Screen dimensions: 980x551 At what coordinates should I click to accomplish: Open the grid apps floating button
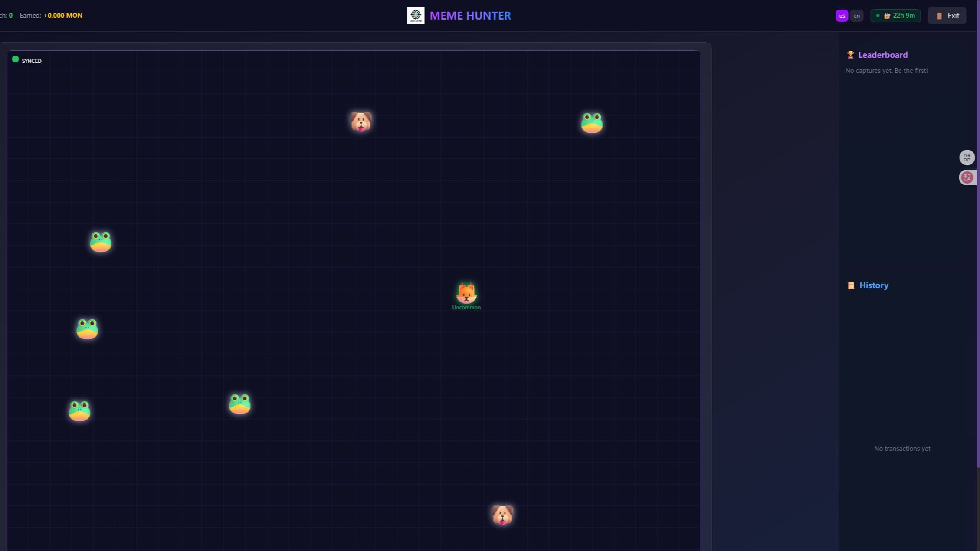tap(967, 157)
